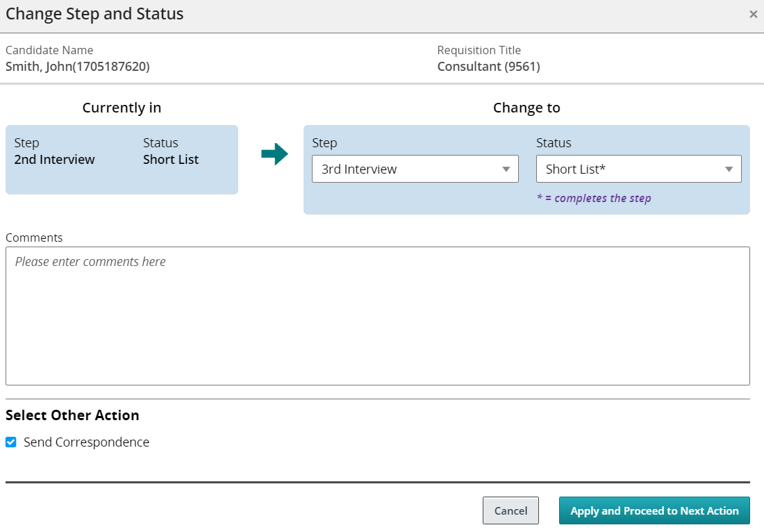Close the Change Step and Status dialog

point(753,15)
